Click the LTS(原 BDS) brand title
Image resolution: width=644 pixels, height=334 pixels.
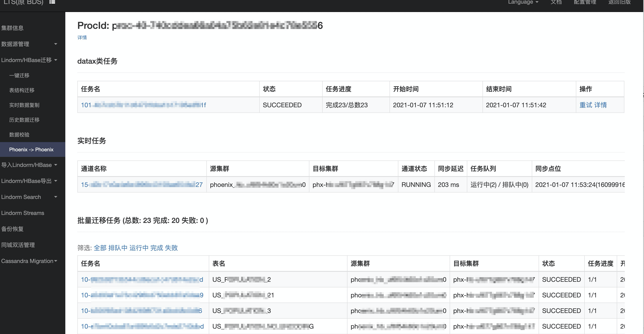pos(23,2)
